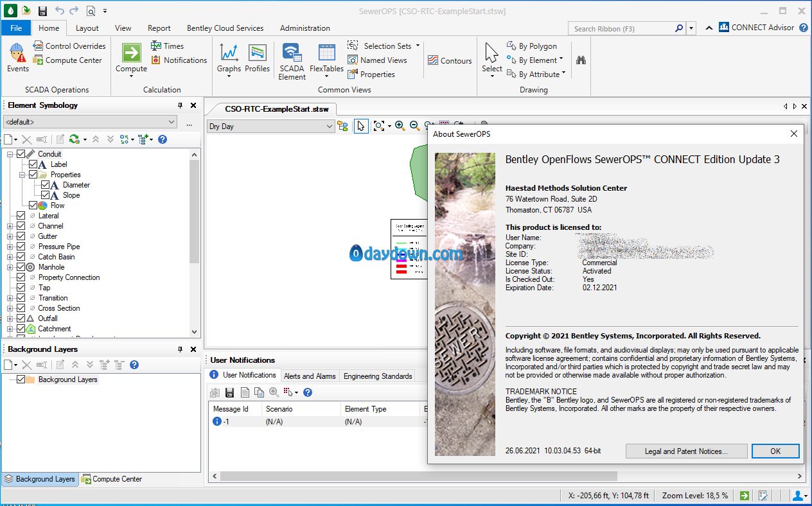Viewport: 812px width, 506px height.
Task: Toggle the Catchment checkbox
Action: pyautogui.click(x=21, y=329)
